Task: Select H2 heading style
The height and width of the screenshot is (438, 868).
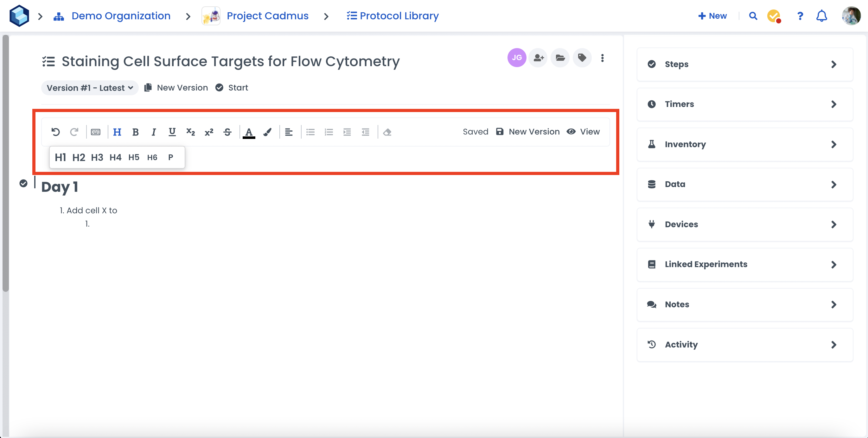Action: 79,157
